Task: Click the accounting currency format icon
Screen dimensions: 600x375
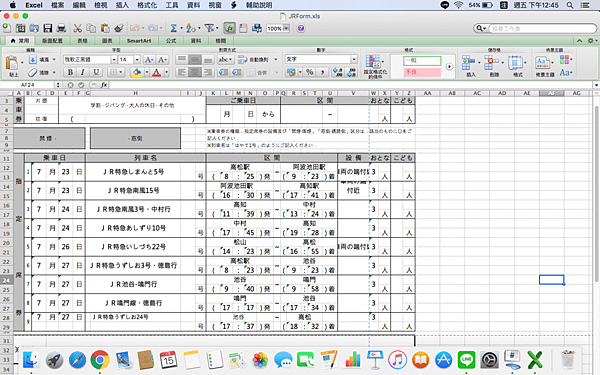Action: (x=291, y=72)
